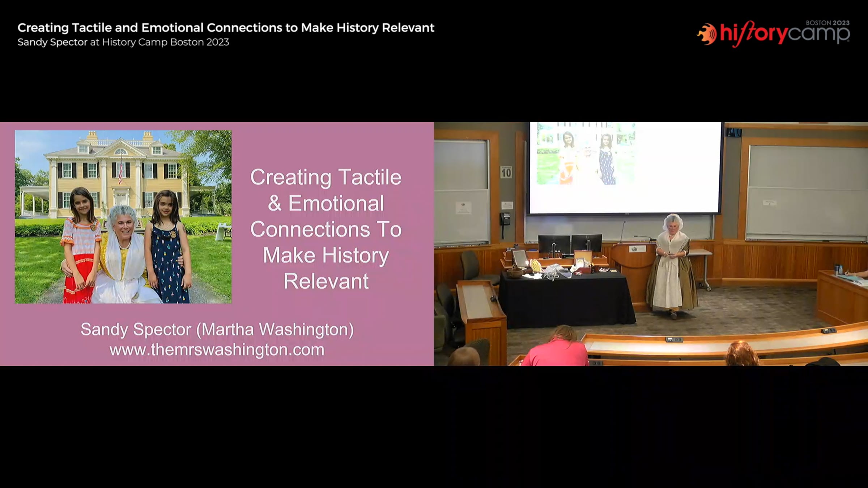Viewport: 868px width, 488px height.
Task: Click the historycamp wordmark at top right
Action: 784,34
